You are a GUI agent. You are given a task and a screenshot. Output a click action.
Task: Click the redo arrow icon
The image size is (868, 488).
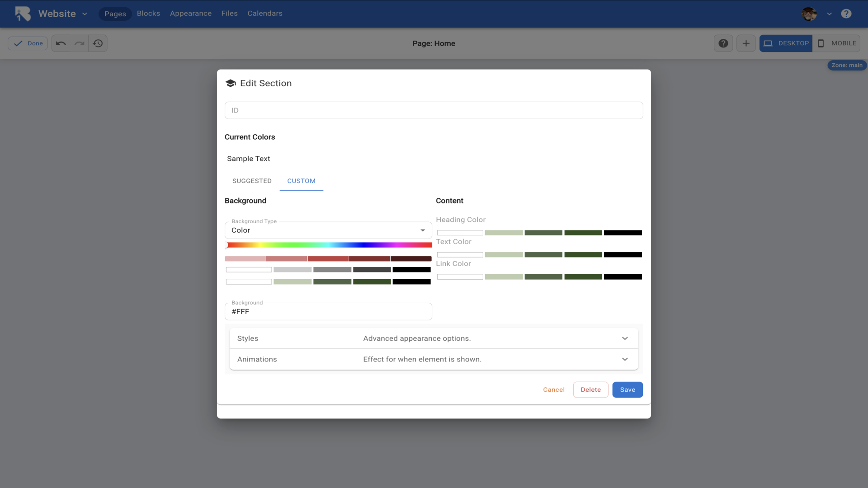(80, 43)
